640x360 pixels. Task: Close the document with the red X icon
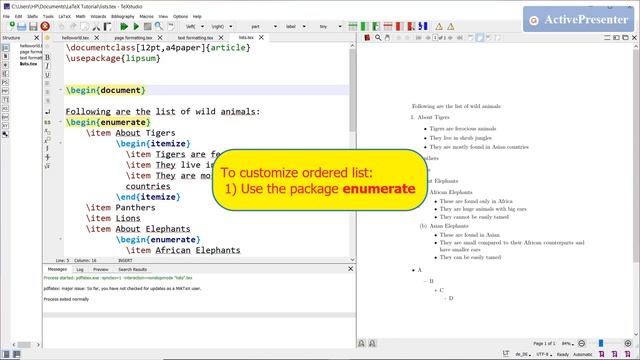45,27
